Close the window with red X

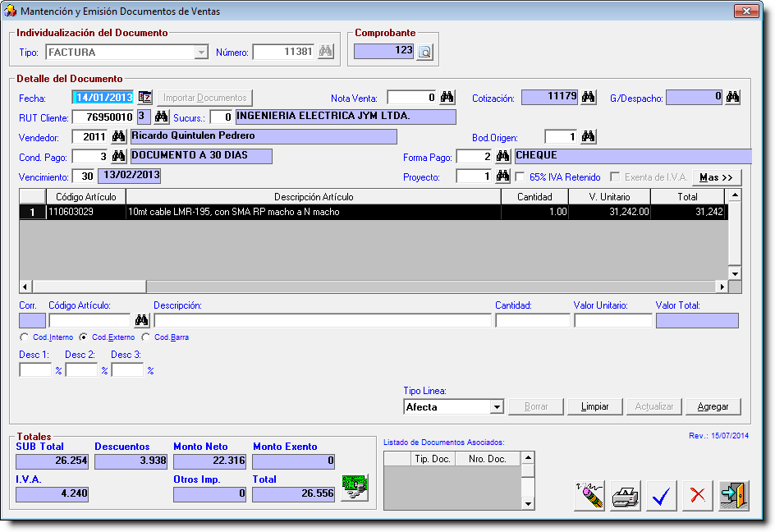(x=746, y=11)
